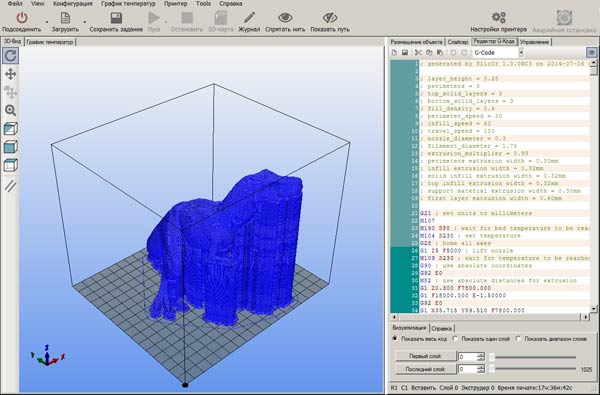Click the Undo icon in editor toolbar
Screen dimensions: 600x395
[453, 52]
